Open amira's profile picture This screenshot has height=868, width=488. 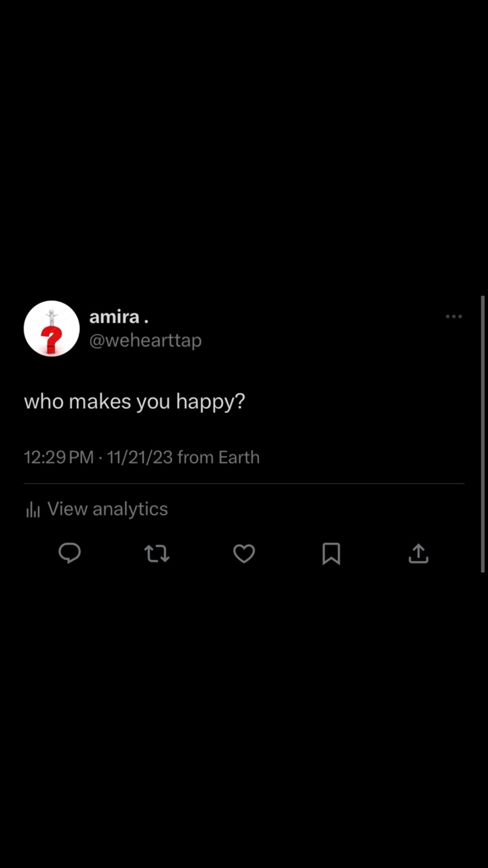52,329
